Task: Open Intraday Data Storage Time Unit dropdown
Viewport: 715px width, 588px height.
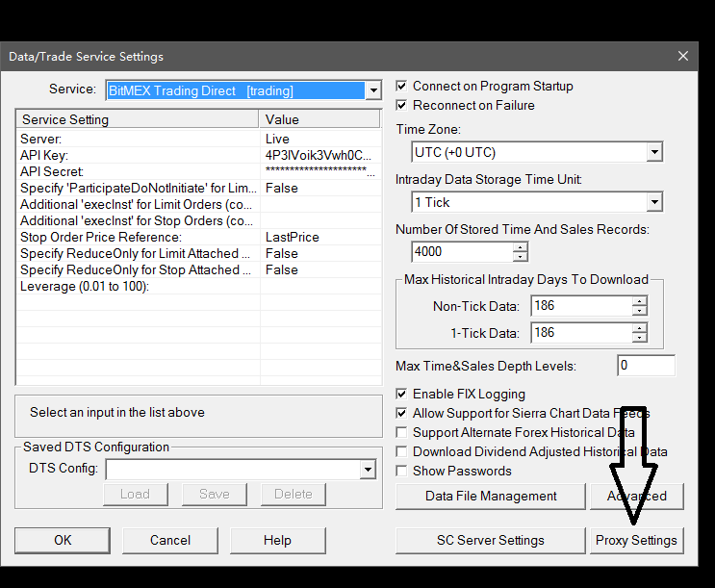Action: point(654,202)
